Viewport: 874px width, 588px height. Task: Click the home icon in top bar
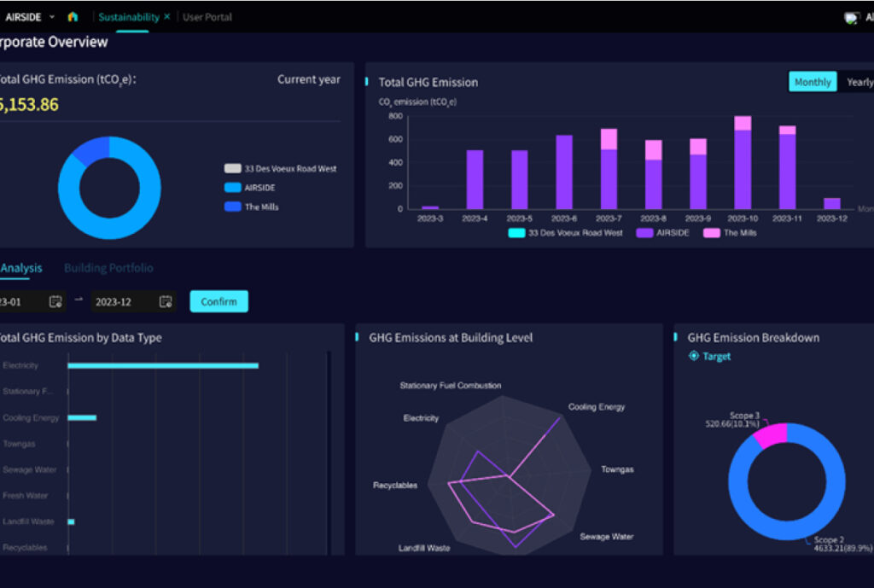pyautogui.click(x=73, y=17)
